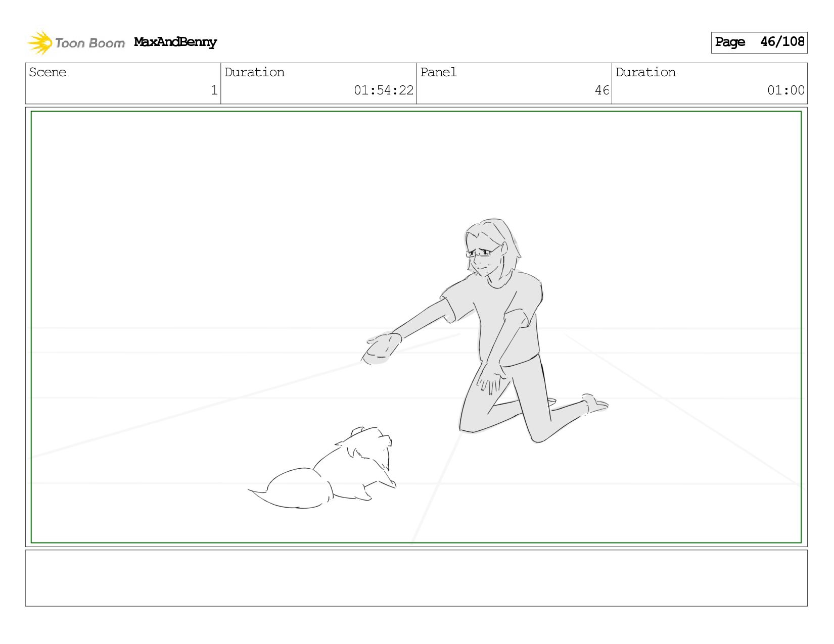
Task: Click the Toon Boom wordmark text
Action: (x=90, y=43)
